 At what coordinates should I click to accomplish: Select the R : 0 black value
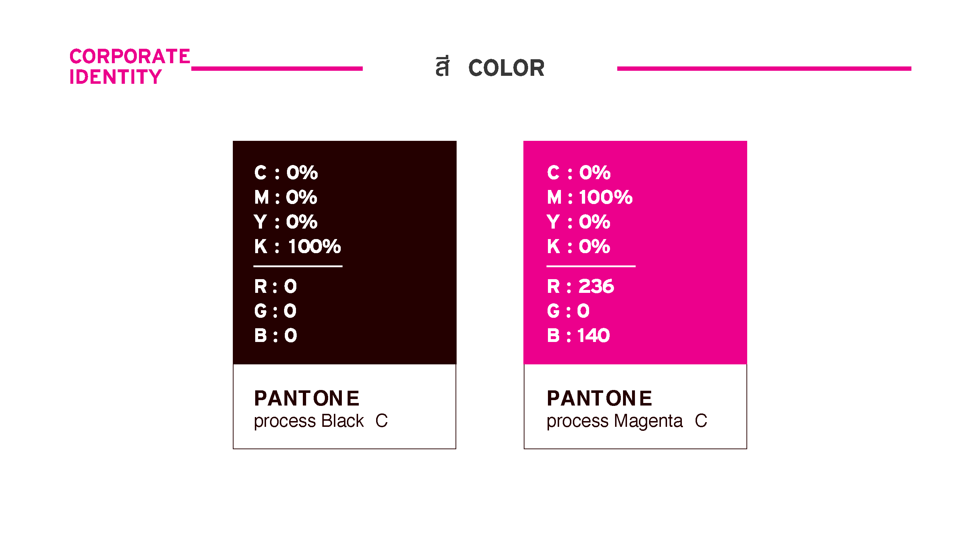(x=275, y=286)
